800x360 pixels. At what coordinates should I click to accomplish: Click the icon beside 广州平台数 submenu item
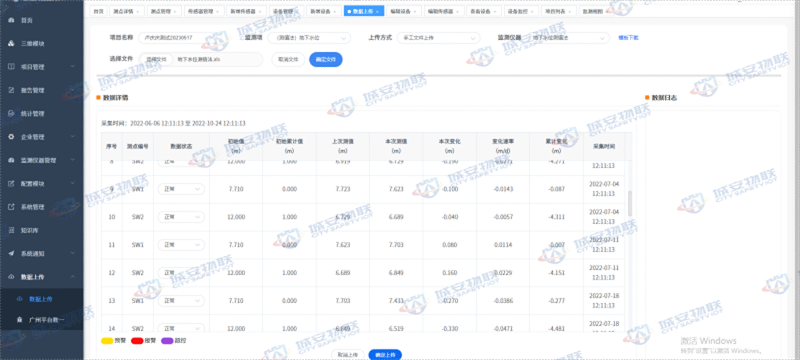click(x=19, y=320)
